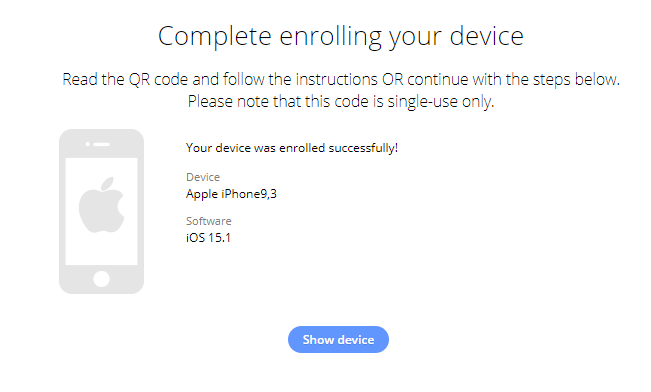Click the camera dot on phone graphic
This screenshot has height=392, width=651.
pos(88,144)
